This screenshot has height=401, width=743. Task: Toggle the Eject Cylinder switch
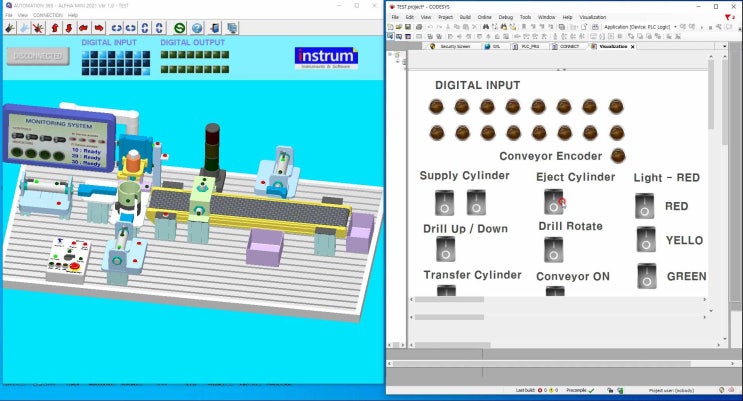point(553,201)
